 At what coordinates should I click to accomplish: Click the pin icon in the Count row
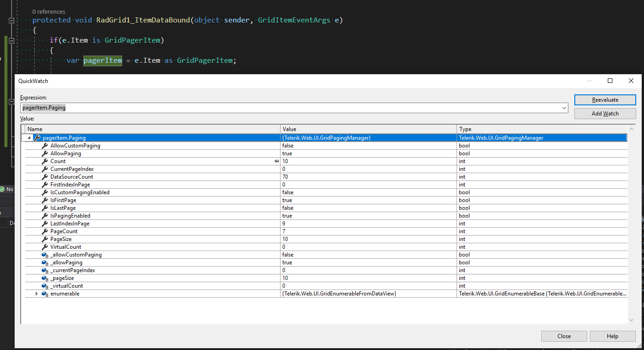[x=276, y=161]
